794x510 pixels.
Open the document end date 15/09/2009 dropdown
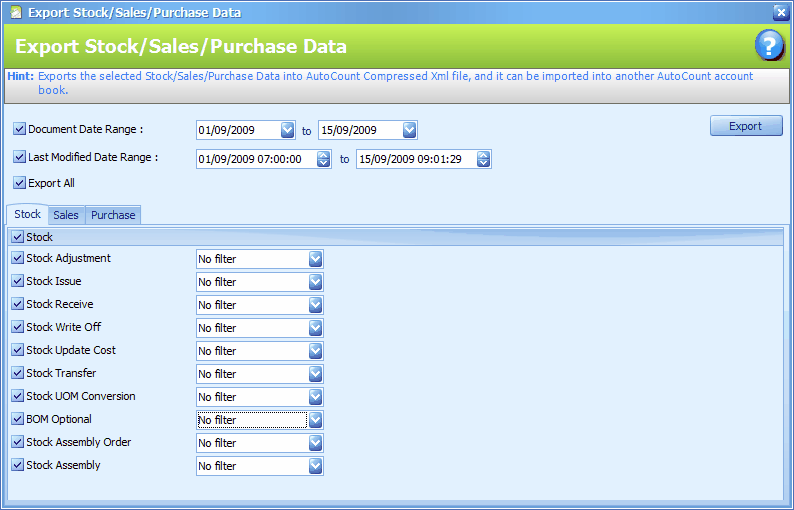[410, 130]
